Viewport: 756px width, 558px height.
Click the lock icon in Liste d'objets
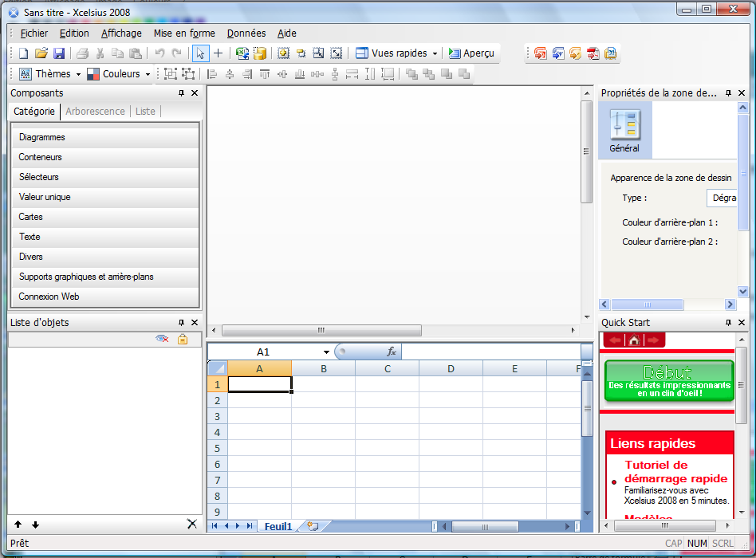(x=183, y=340)
